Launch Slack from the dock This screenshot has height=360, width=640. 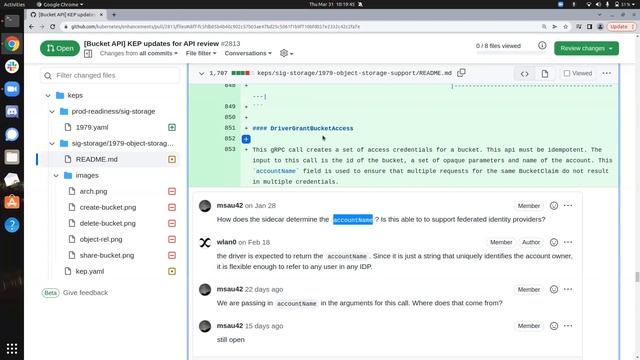pos(12,67)
